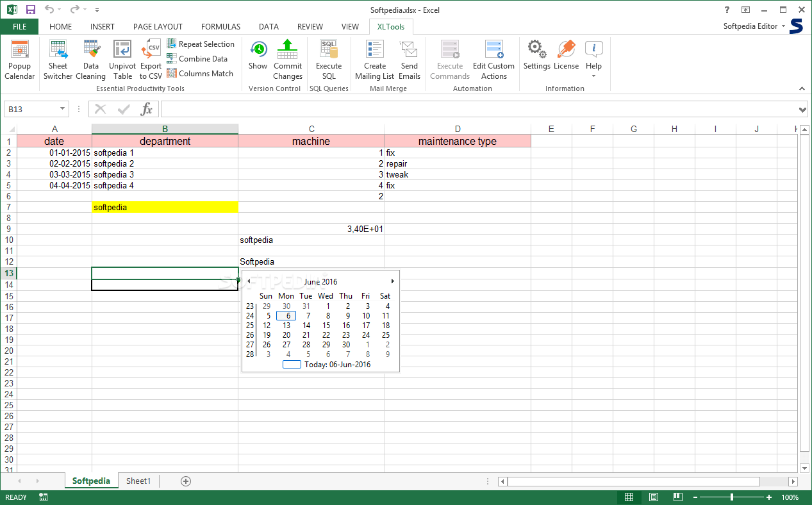The height and width of the screenshot is (505, 812).
Task: Click the yellow softpedia cell
Action: pos(165,207)
